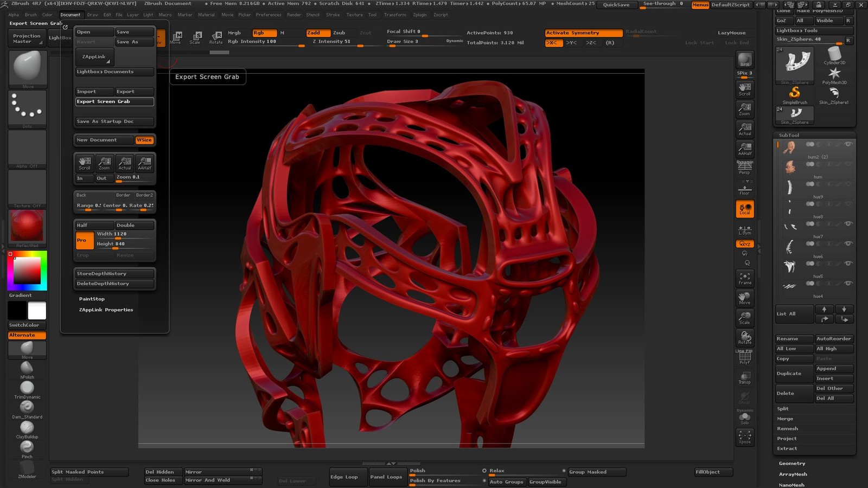868x488 pixels.
Task: Toggle Persp perspective view icon
Action: pyautogui.click(x=745, y=168)
